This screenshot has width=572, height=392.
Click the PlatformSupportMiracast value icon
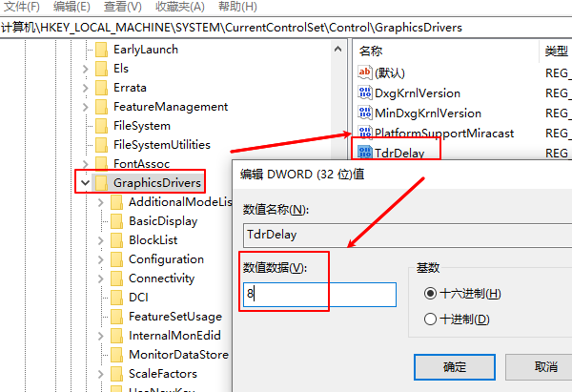coord(365,133)
